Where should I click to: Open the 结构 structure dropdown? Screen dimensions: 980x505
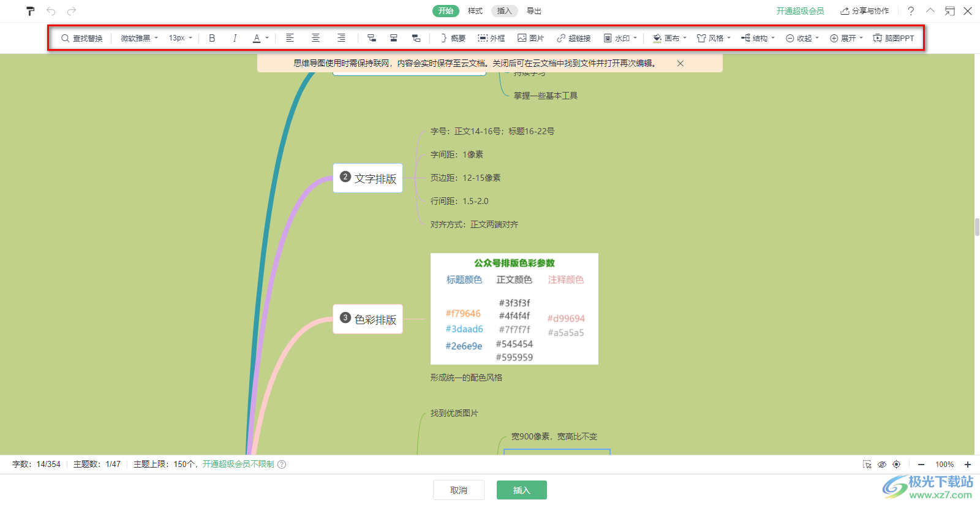pos(758,38)
